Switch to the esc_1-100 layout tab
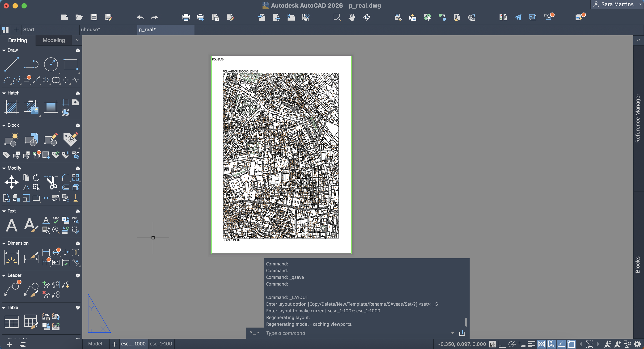This screenshot has height=349, width=644. click(161, 344)
